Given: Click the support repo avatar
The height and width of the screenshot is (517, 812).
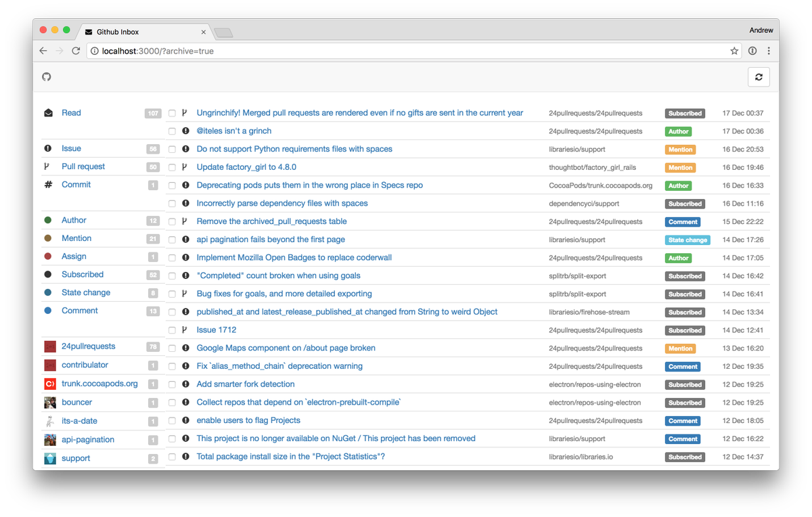Looking at the screenshot, I should pos(50,458).
